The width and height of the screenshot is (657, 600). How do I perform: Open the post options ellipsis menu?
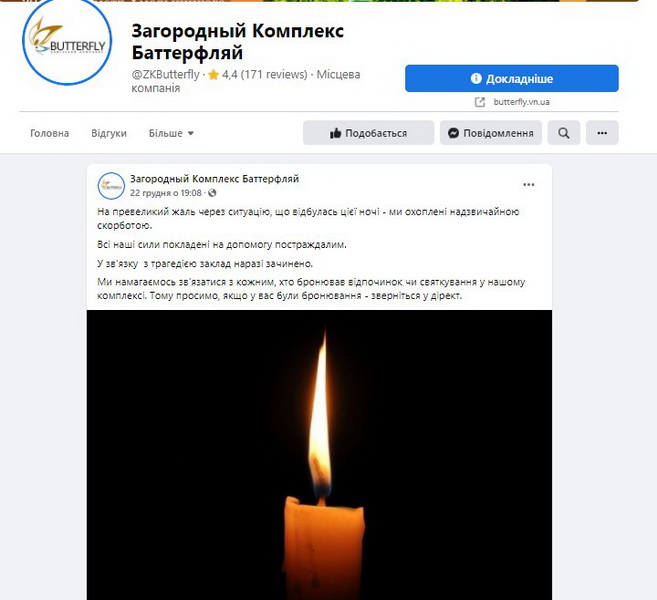pos(528,185)
